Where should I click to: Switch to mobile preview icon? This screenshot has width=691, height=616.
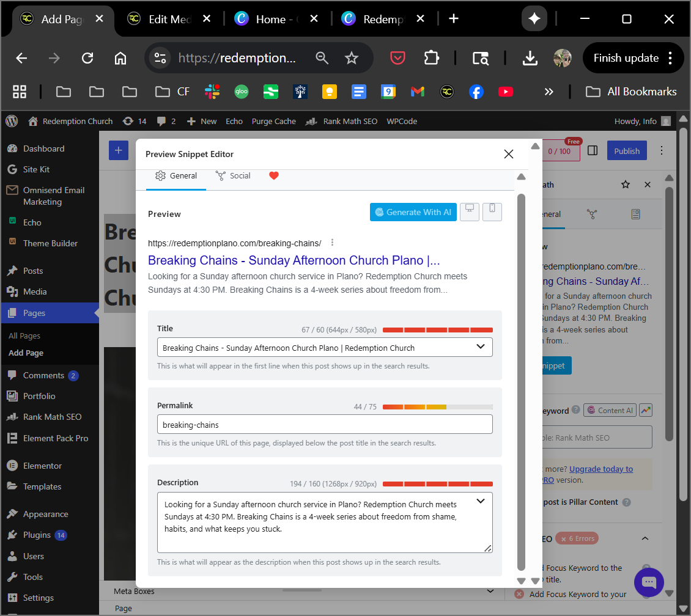[x=492, y=211]
